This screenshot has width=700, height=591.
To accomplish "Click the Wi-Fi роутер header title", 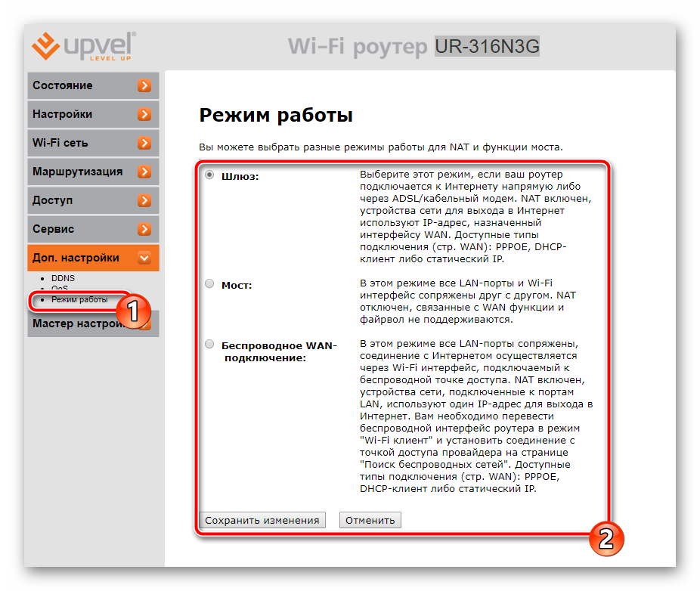I will [357, 46].
